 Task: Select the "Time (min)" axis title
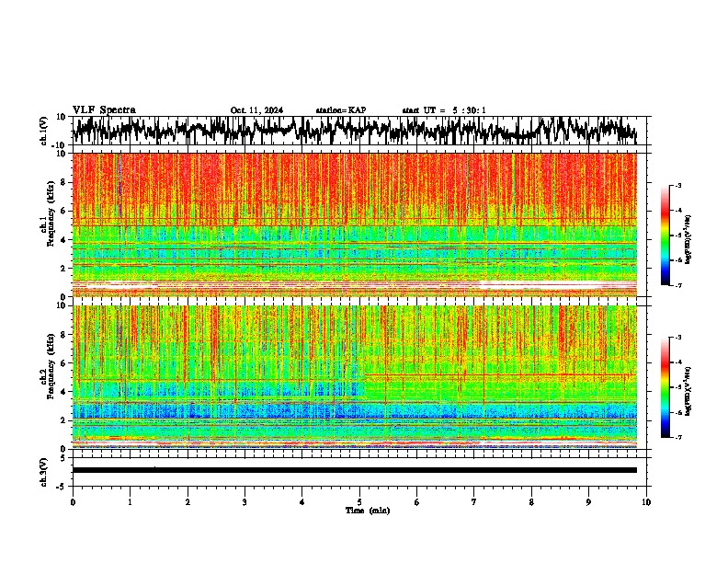click(x=368, y=511)
